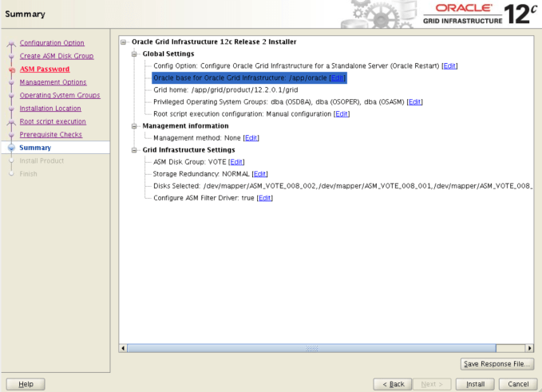Screen dimensions: 542x392
Task: Edit the Config Option setting
Action: point(449,65)
